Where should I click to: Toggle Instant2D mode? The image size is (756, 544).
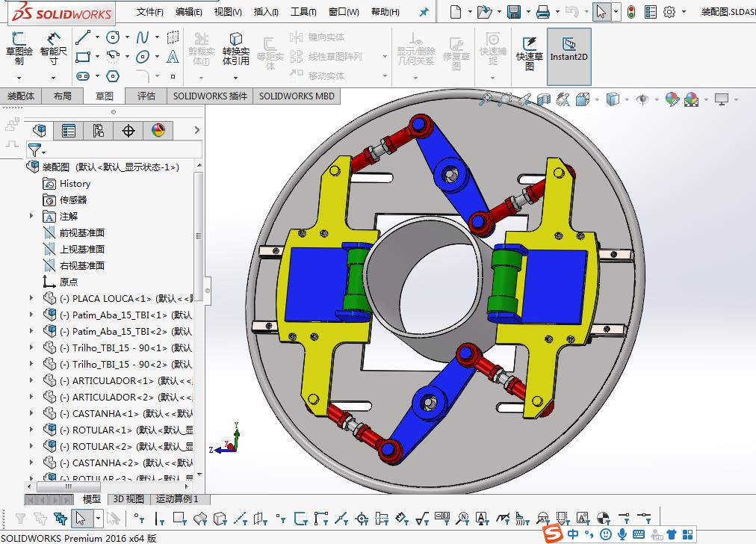click(x=569, y=57)
